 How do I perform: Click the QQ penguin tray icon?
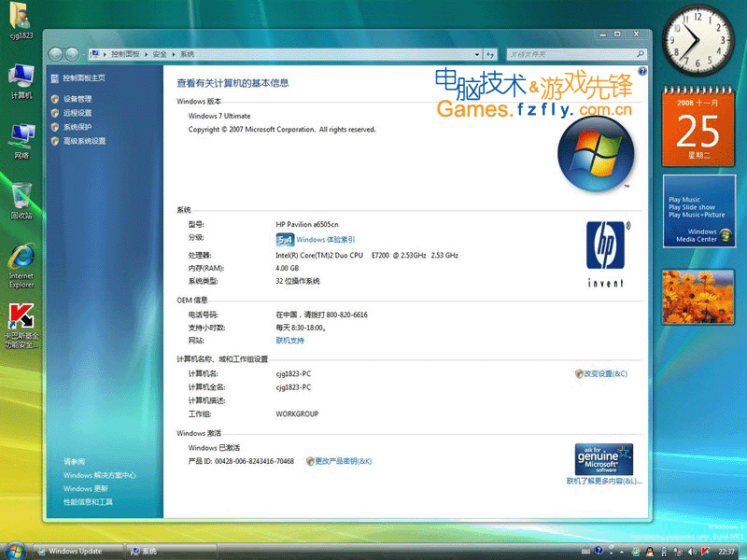650,552
